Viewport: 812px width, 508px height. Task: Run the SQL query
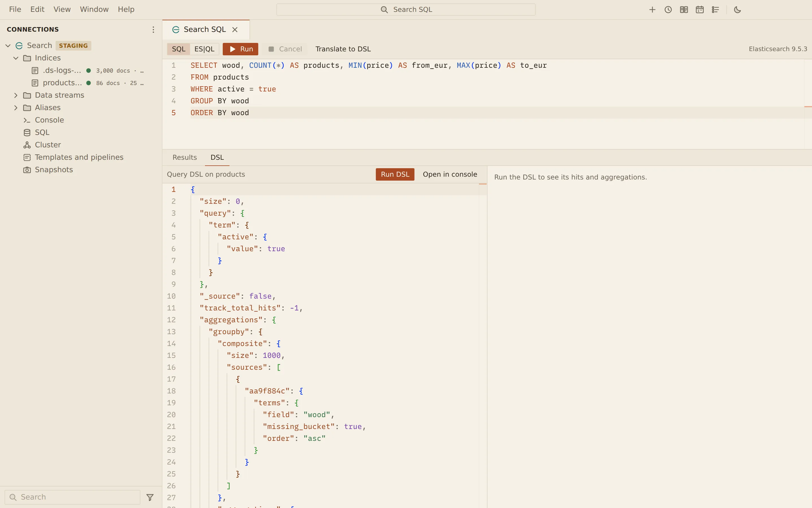point(240,49)
